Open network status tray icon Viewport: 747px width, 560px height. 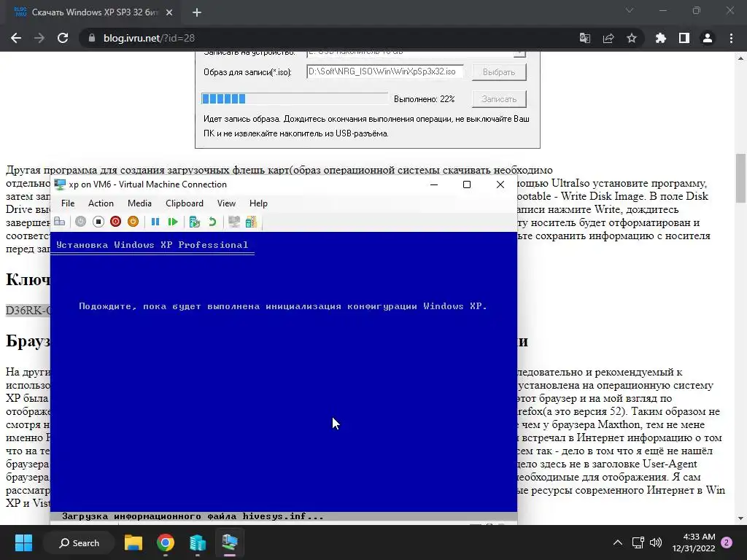(x=638, y=542)
